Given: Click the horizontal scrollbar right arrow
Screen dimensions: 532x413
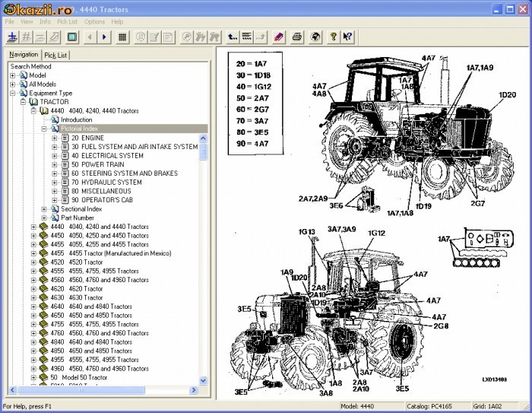Looking at the screenshot, I should point(194,390).
